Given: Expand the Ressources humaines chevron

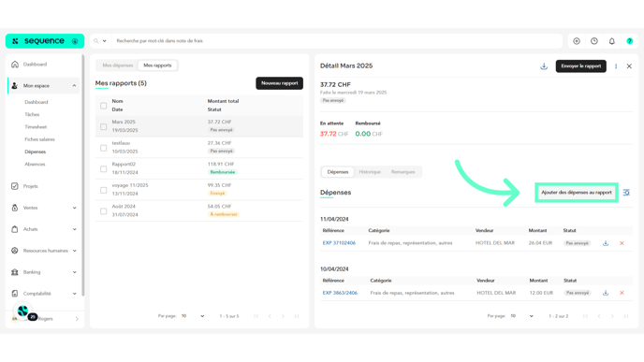Looking at the screenshot, I should 74,251.
